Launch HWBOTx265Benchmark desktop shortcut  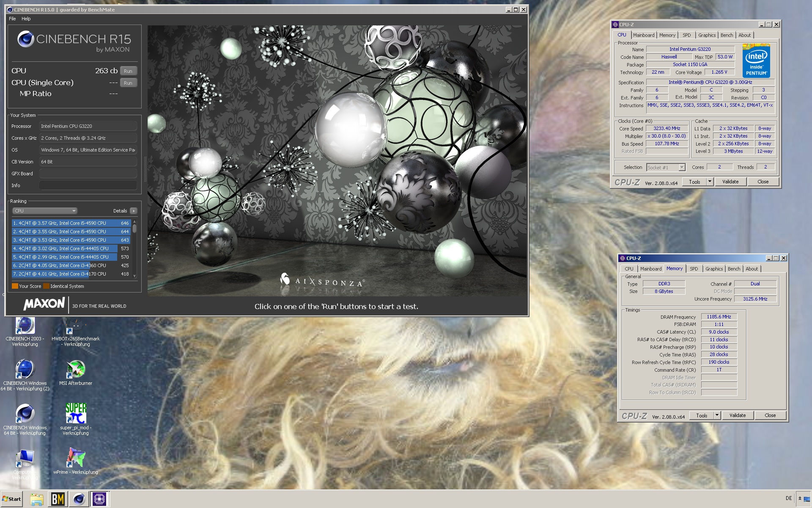pos(76,331)
